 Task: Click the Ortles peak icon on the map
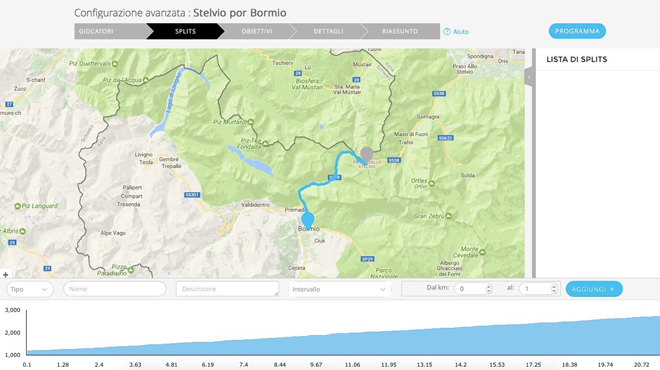coord(431,183)
